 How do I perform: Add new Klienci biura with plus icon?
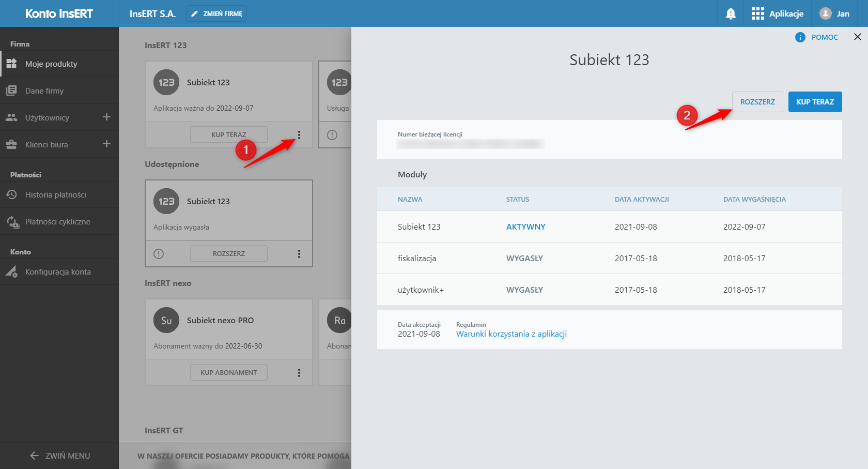click(x=106, y=144)
